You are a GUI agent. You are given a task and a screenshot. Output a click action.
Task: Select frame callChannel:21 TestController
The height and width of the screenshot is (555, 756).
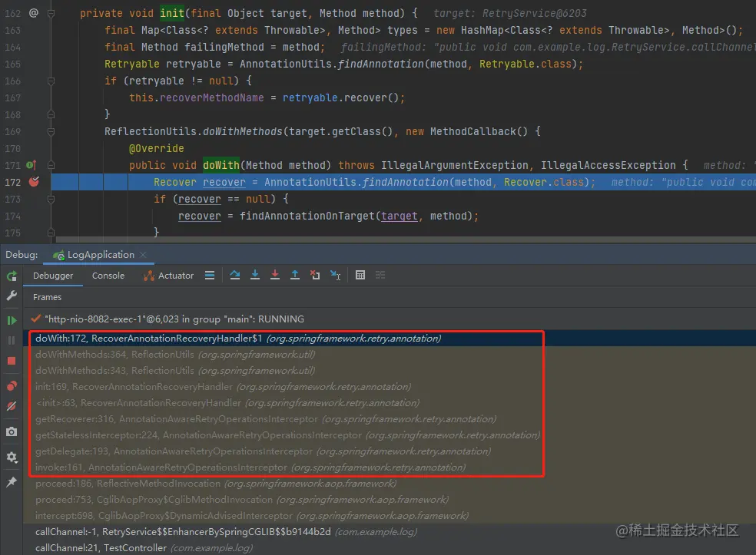tap(390, 548)
